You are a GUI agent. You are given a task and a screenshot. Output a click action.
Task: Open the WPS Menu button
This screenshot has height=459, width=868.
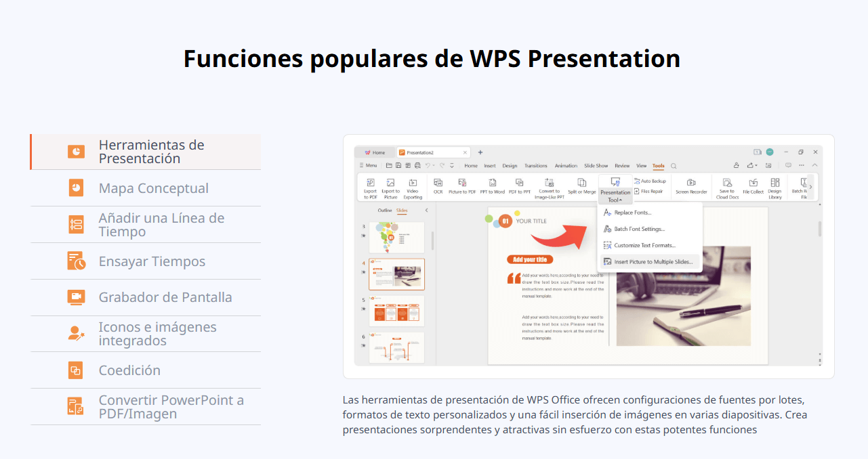pos(368,165)
